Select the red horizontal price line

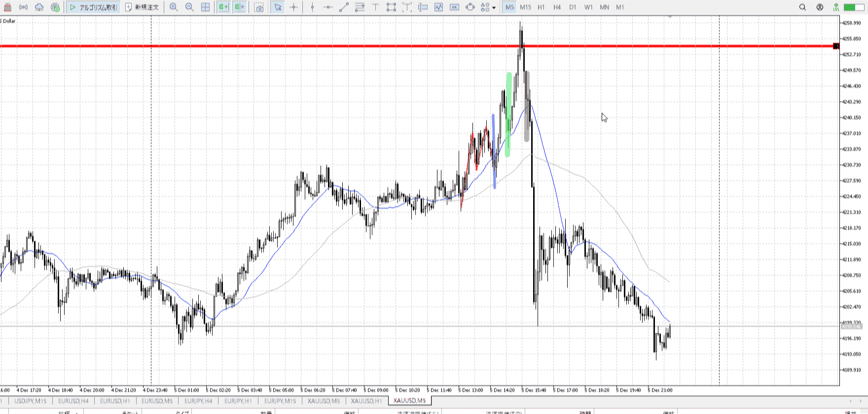coord(296,46)
